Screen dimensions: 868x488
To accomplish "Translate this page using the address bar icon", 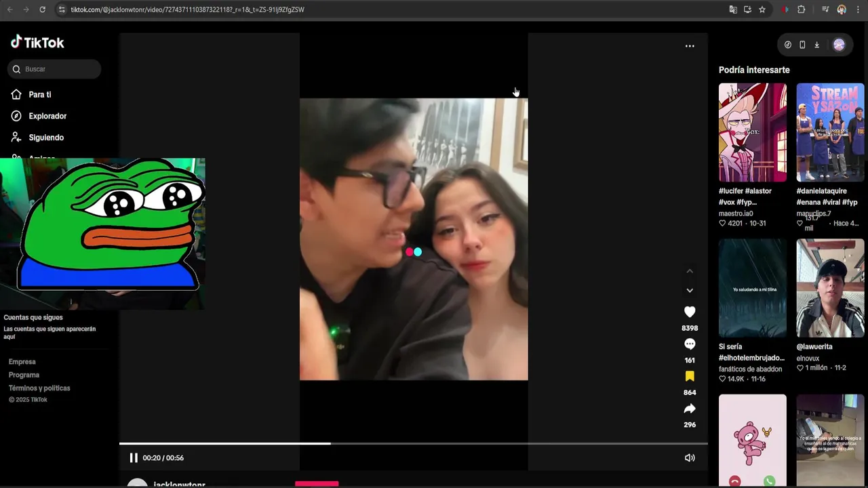I will coord(733,9).
